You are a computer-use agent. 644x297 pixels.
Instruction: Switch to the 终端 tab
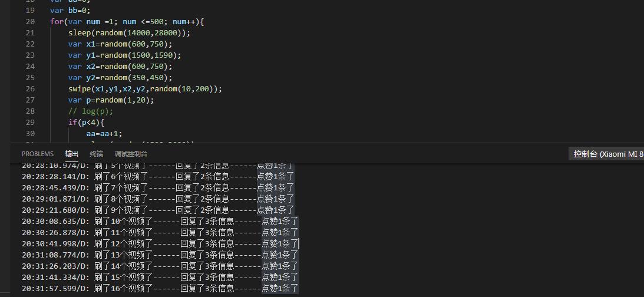[97, 154]
